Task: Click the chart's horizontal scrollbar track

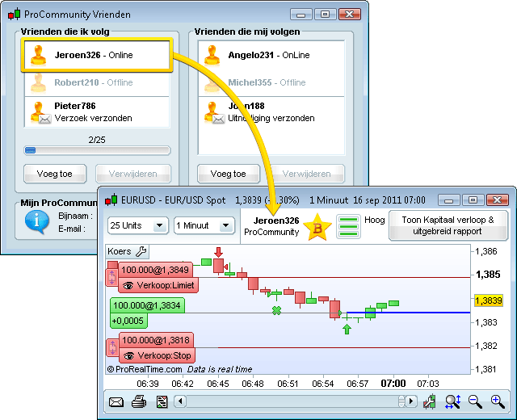Action: 291,401
